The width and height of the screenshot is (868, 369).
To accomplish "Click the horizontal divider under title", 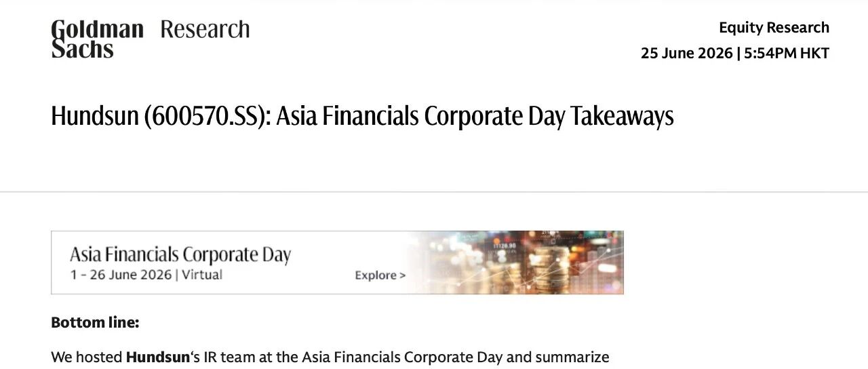I will click(434, 192).
